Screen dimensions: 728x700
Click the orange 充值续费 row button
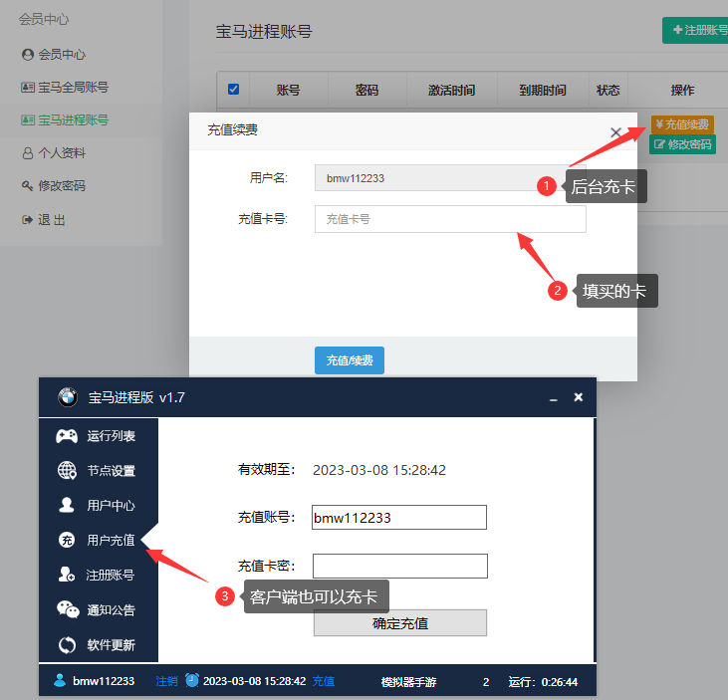682,124
